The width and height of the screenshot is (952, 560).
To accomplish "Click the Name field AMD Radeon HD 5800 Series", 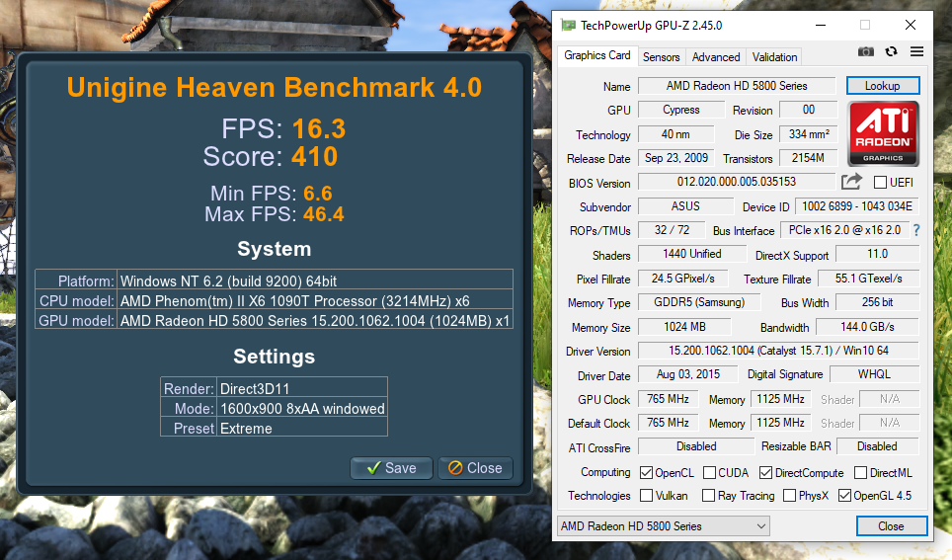I will 737,86.
